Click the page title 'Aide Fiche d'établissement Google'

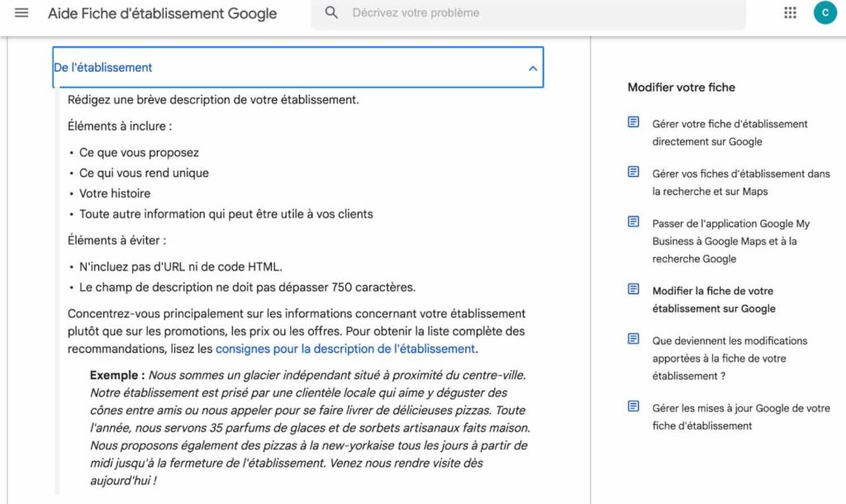[162, 13]
